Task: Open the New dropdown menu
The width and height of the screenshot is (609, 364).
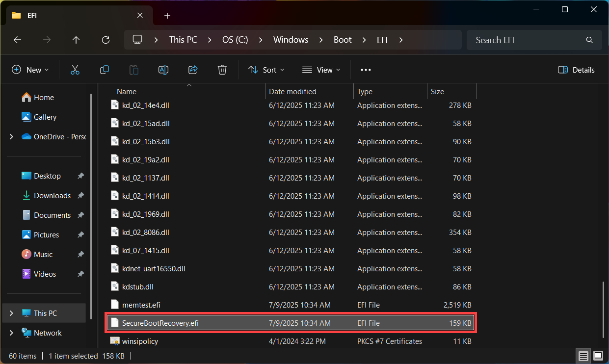Action: pos(30,70)
